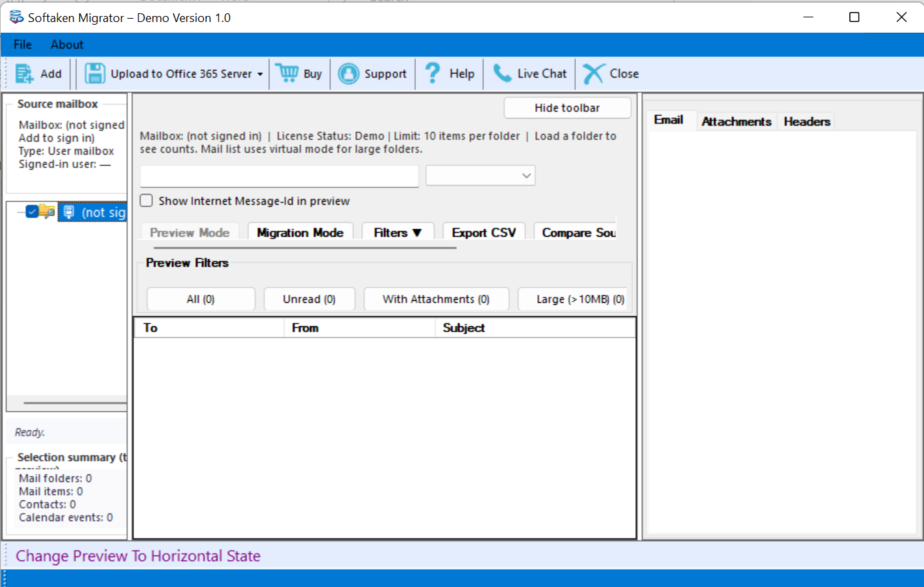Image resolution: width=924 pixels, height=587 pixels.
Task: Click the 'Mail items: 0' summary line
Action: click(51, 492)
